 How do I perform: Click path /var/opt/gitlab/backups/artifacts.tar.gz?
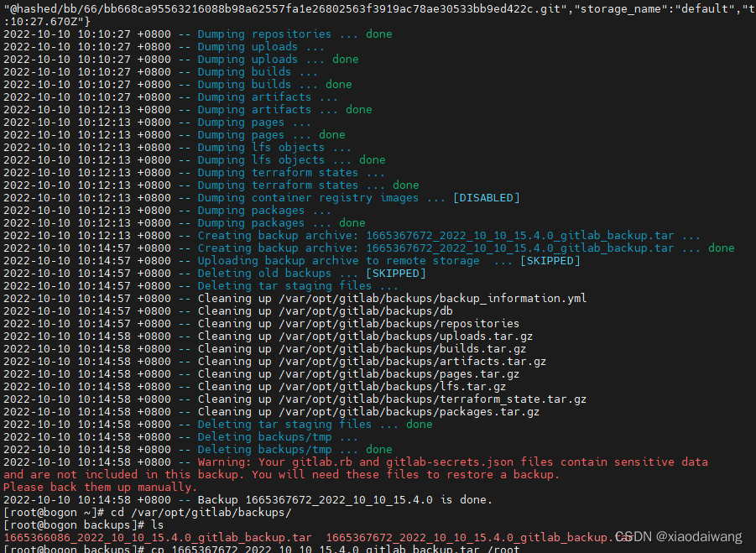tap(412, 361)
